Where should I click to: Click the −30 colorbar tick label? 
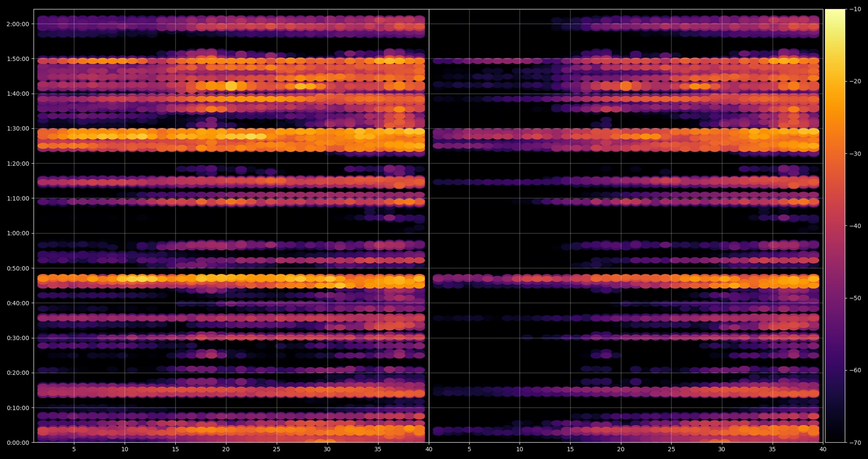click(855, 154)
